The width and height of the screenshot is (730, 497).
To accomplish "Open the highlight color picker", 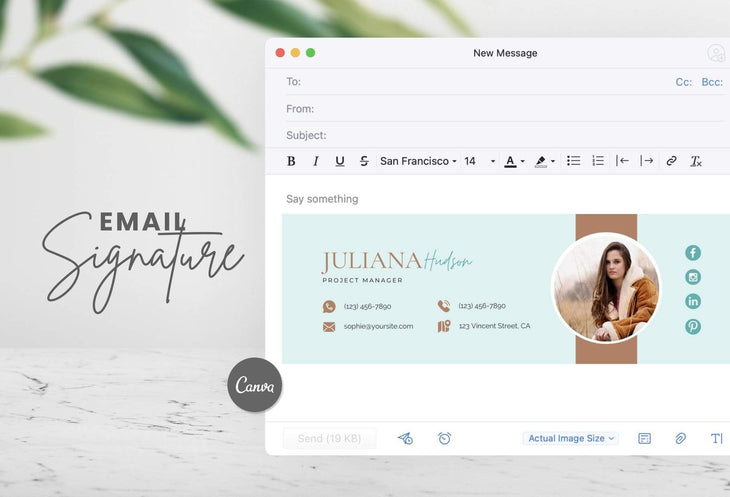I will [544, 161].
